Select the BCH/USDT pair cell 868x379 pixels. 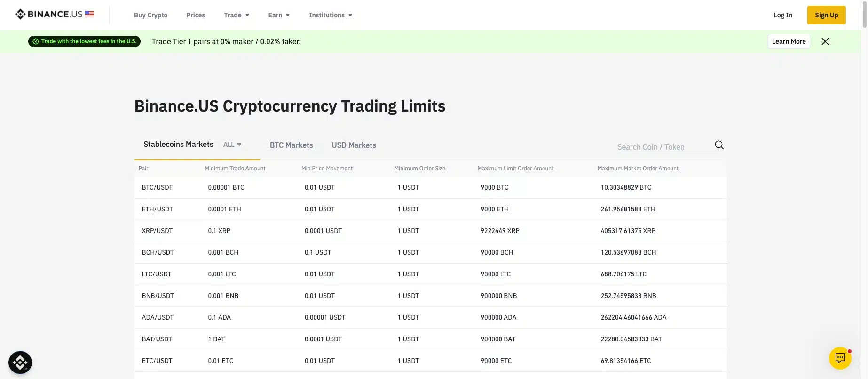(158, 252)
